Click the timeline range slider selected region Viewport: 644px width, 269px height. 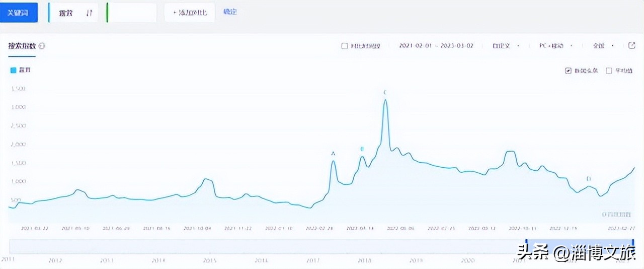coord(580,246)
